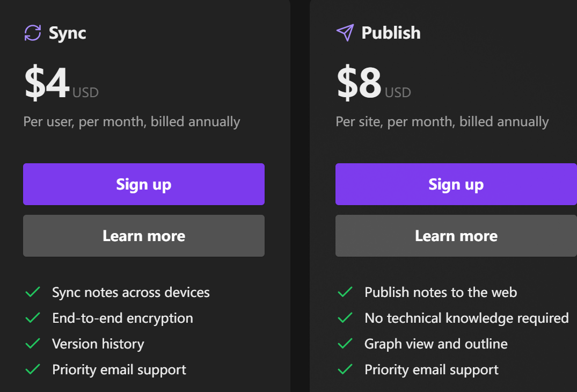The width and height of the screenshot is (577, 392).
Task: Select the $4 USD price text
Action: click(x=61, y=84)
